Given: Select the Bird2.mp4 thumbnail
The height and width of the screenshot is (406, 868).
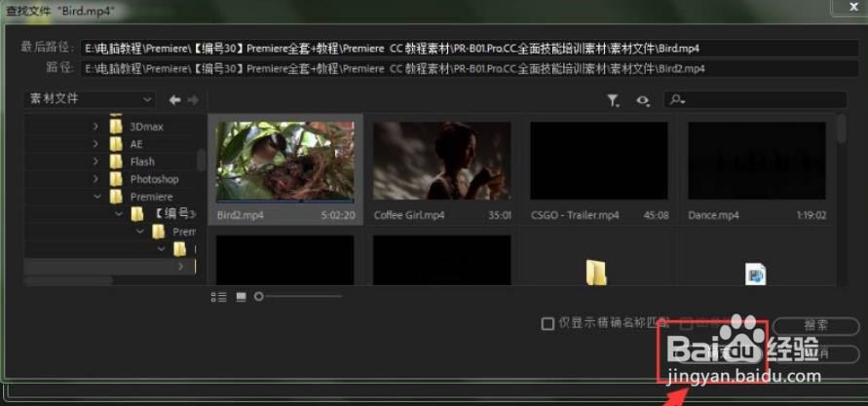Looking at the screenshot, I should coord(285,161).
